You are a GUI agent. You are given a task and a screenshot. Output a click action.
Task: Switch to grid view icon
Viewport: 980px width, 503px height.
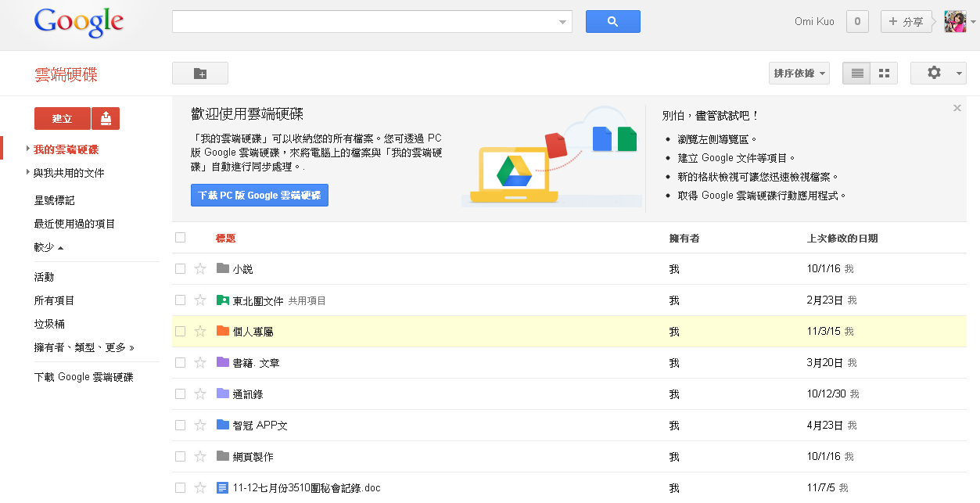tap(884, 74)
